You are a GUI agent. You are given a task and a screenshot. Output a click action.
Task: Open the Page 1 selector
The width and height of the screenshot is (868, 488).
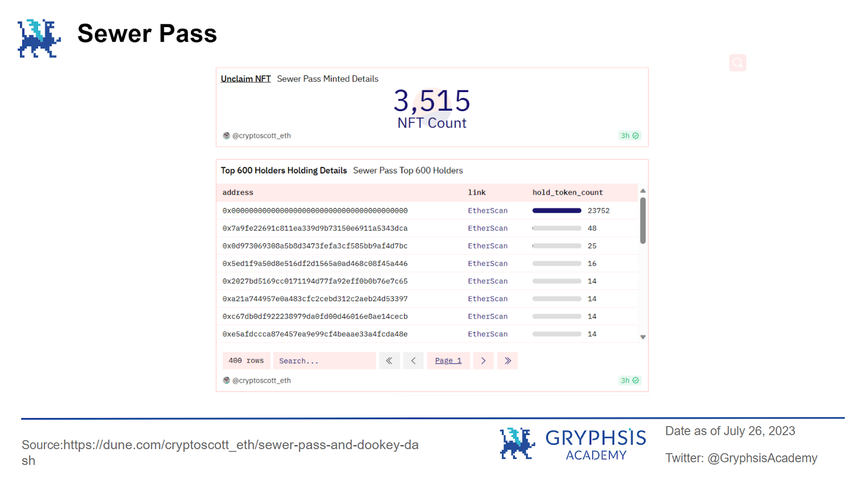448,361
